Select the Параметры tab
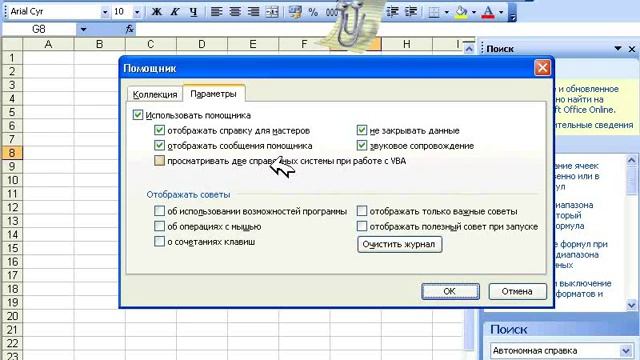Viewport: 640px width, 360px height. (x=213, y=93)
